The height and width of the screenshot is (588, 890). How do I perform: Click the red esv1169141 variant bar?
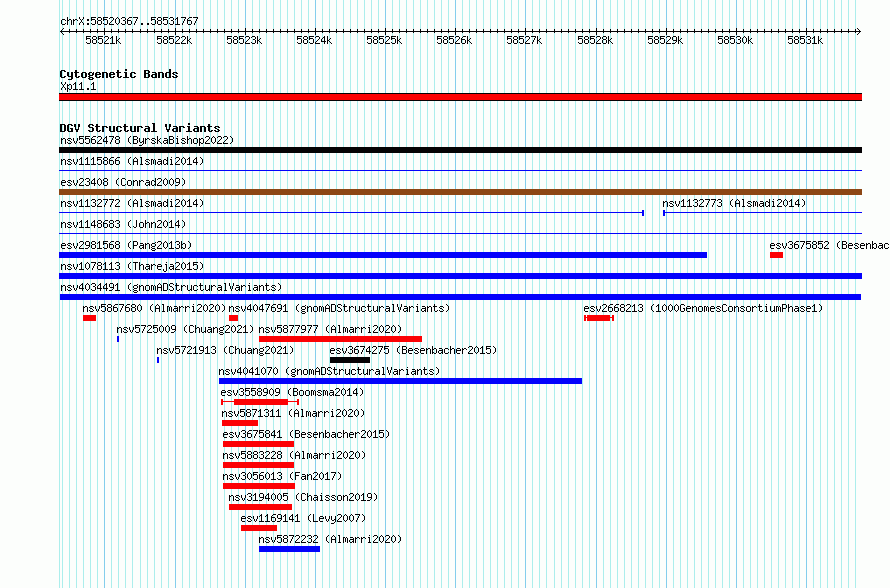pyautogui.click(x=259, y=528)
